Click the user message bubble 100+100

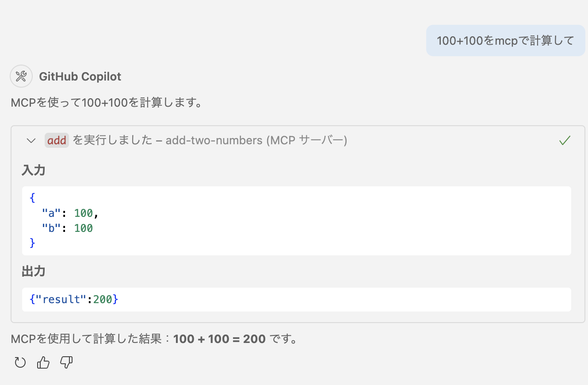click(x=505, y=41)
